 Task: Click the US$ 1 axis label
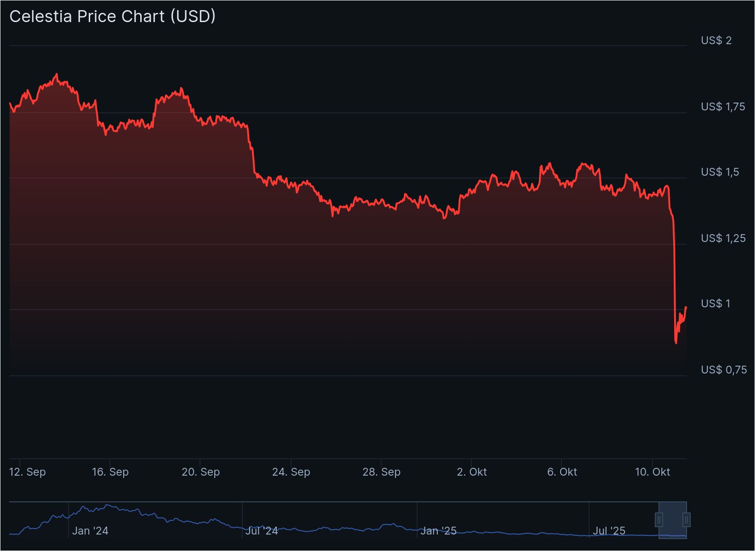(716, 304)
